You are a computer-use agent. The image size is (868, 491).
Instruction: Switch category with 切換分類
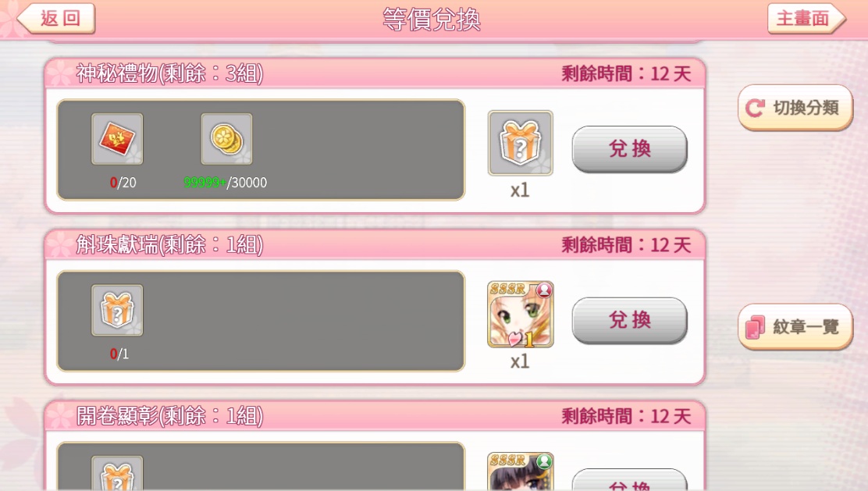click(795, 108)
